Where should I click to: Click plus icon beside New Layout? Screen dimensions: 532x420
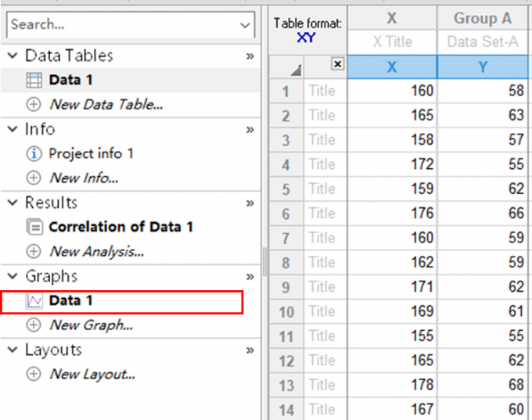coord(34,374)
